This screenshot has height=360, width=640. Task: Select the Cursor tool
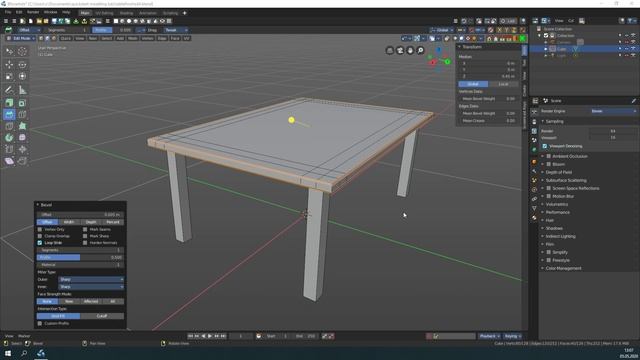click(x=22, y=51)
